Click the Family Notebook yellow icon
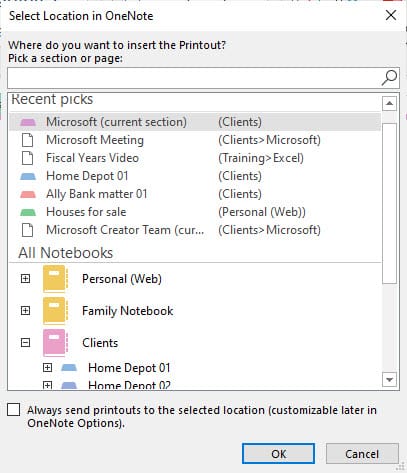The image size is (407, 473). (x=55, y=311)
